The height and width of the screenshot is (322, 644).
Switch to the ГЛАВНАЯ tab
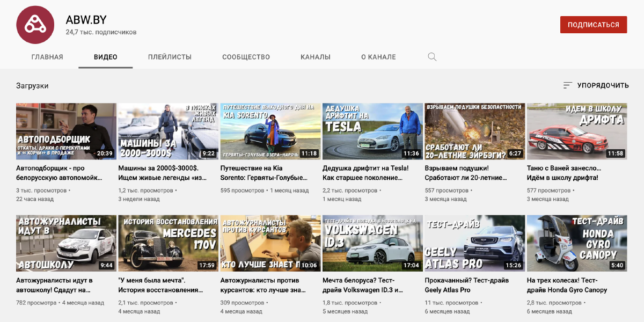pos(47,57)
